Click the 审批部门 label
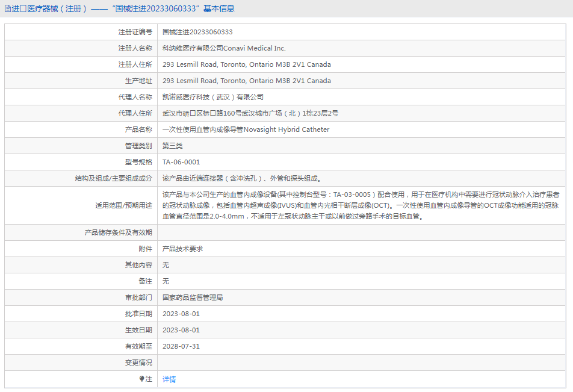573x392 pixels. (138, 297)
